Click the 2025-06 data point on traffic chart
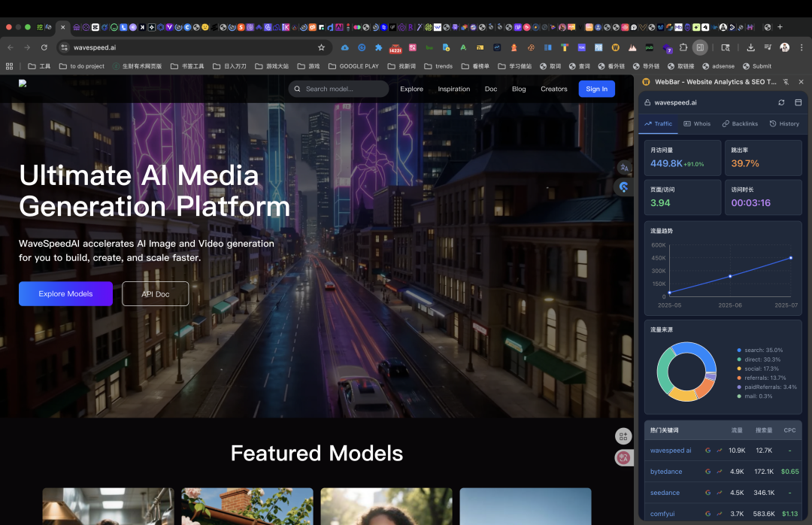This screenshot has width=812, height=525. 730,276
